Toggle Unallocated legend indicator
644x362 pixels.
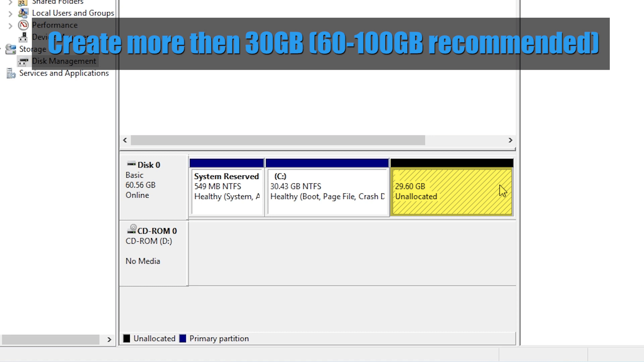coord(127,339)
